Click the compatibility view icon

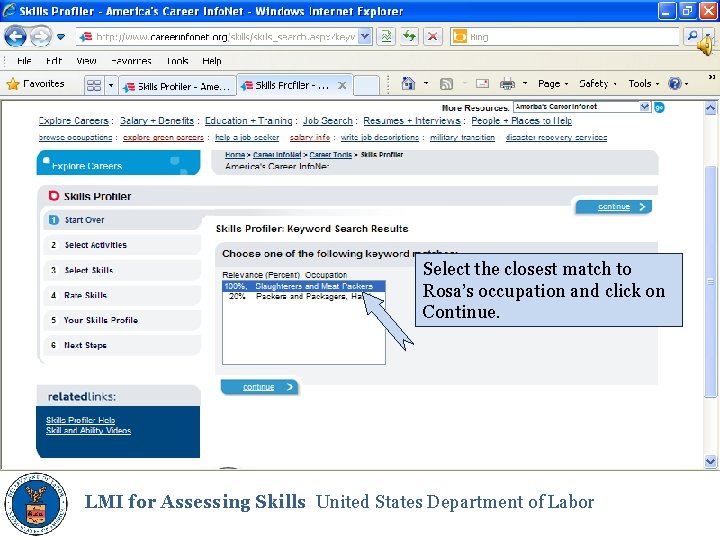tap(387, 36)
